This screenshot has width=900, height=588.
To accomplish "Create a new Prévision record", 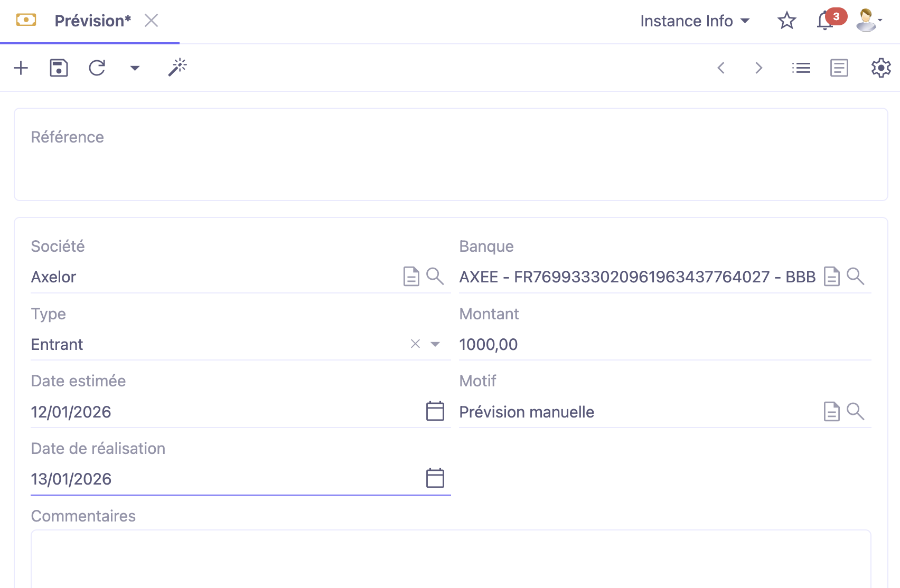I will 21,68.
